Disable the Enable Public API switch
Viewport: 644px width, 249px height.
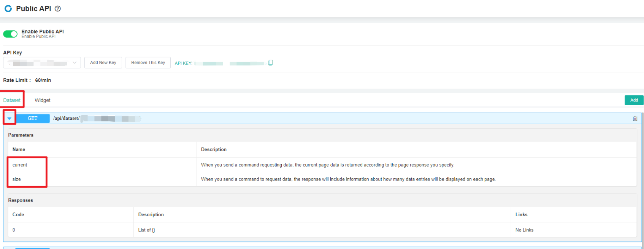(x=10, y=34)
